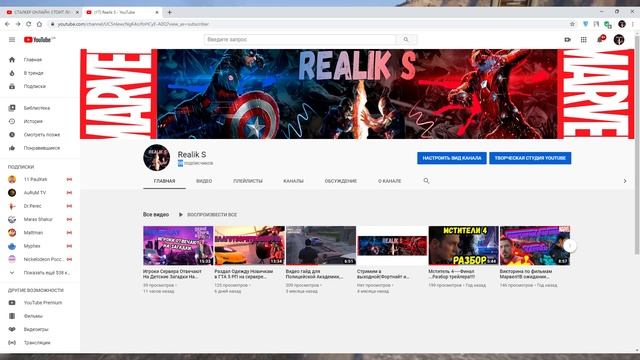
Task: Open the Chrome three-dot menu
Action: coord(633,24)
